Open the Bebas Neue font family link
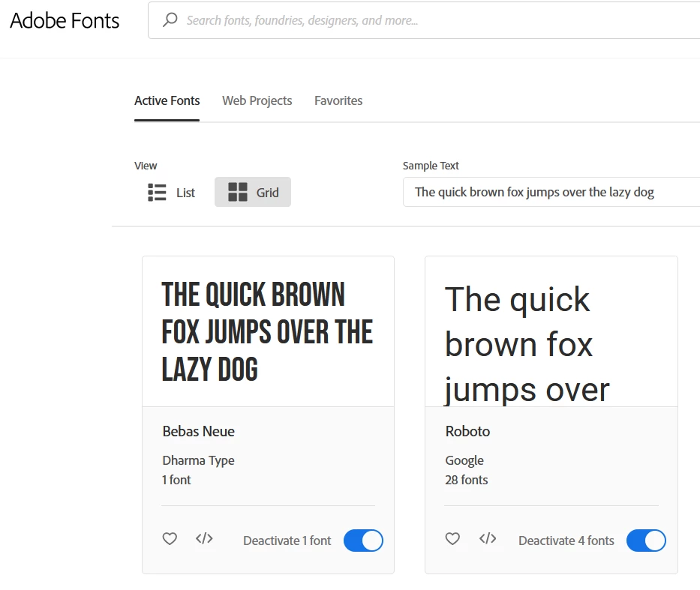700x590 pixels. (x=199, y=431)
